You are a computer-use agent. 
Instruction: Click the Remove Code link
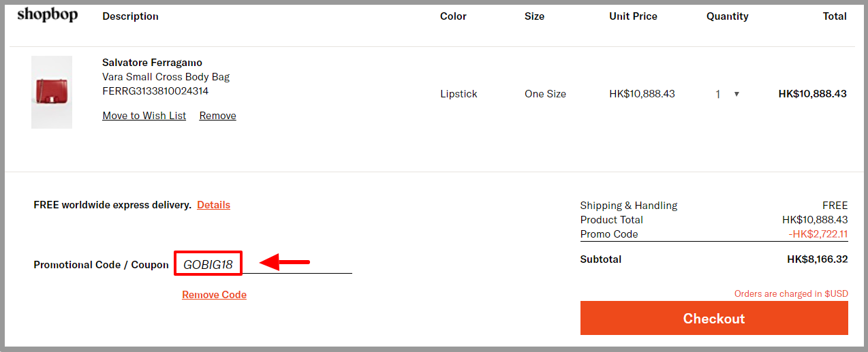point(214,295)
